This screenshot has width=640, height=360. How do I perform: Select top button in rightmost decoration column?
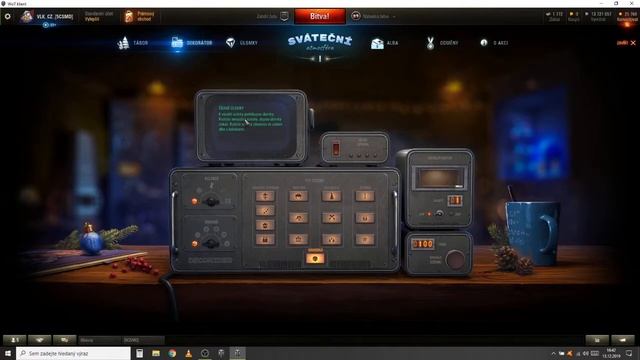[x=365, y=196]
